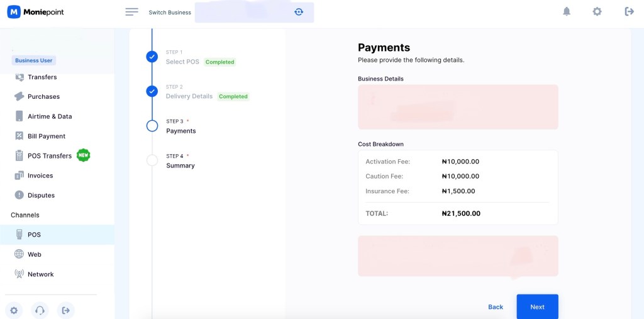
Task: Click the Step 3 Payments circle marker
Action: pos(152,126)
